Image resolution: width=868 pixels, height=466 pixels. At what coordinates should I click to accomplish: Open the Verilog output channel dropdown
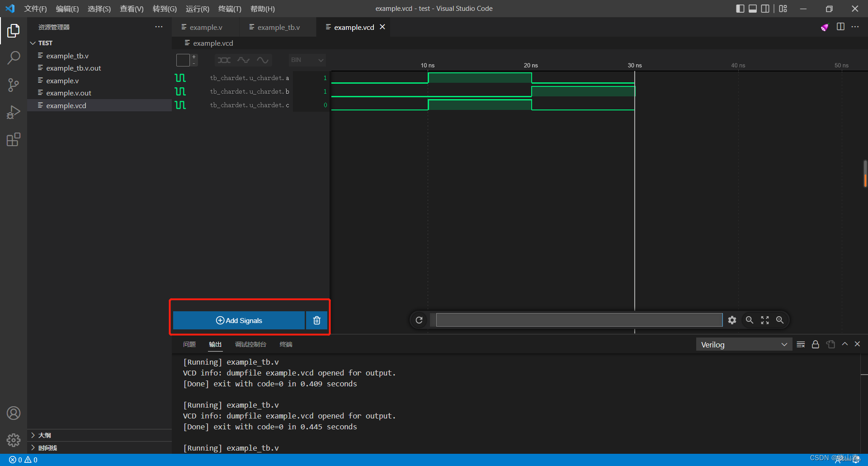[744, 344]
